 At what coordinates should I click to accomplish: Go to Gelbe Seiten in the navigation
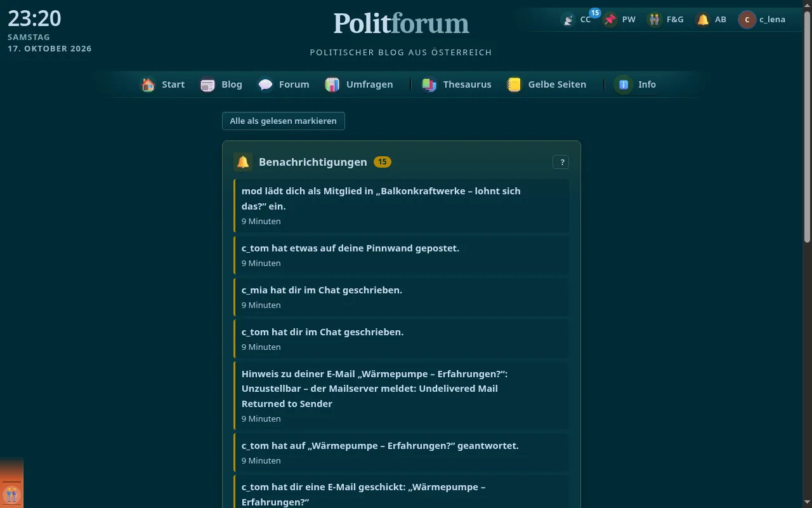point(546,84)
